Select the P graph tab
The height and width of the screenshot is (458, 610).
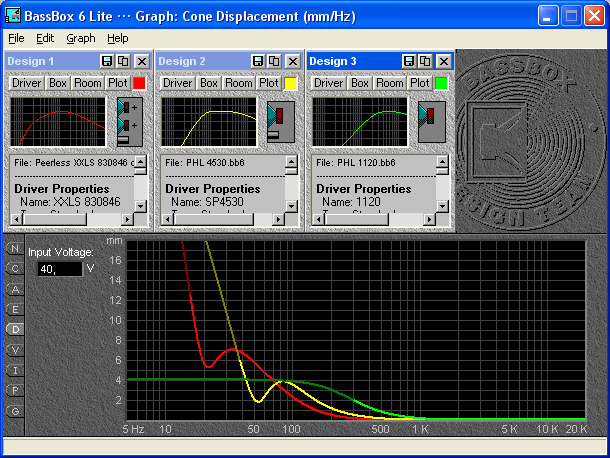pos(15,390)
